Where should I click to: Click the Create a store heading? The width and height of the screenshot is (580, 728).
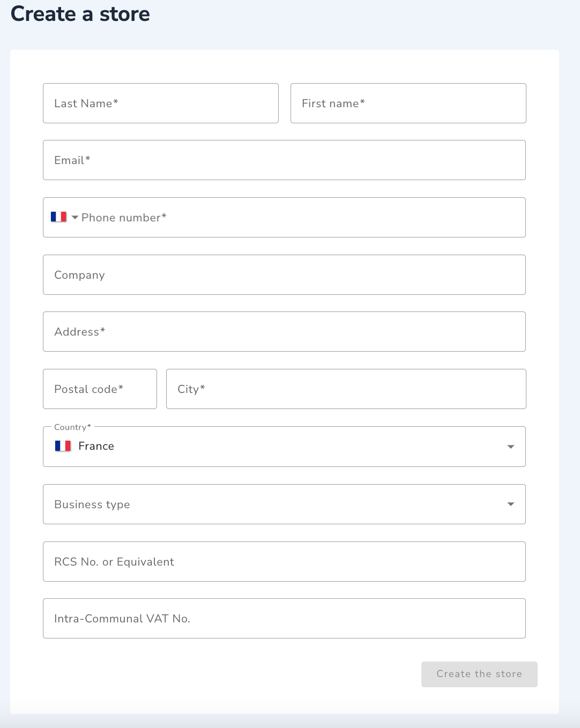tap(80, 14)
